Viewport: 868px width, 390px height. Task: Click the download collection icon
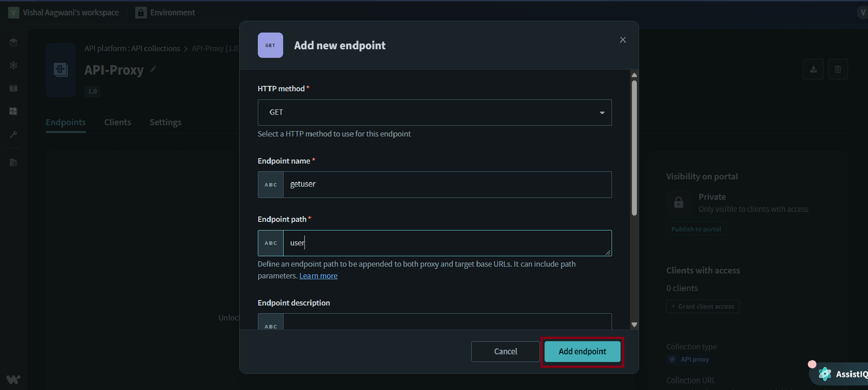click(813, 69)
